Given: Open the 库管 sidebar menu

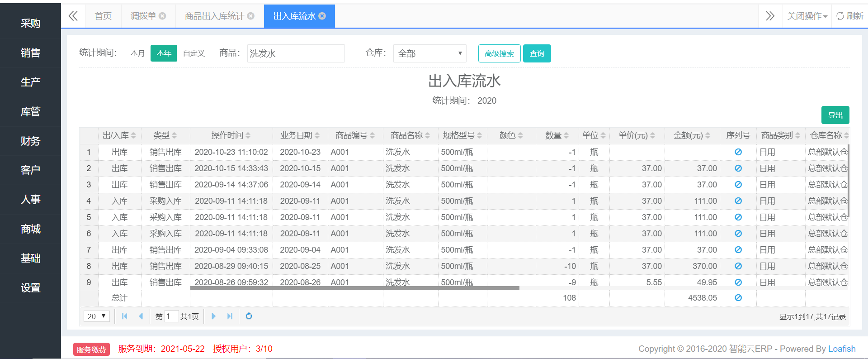Looking at the screenshot, I should [x=30, y=111].
